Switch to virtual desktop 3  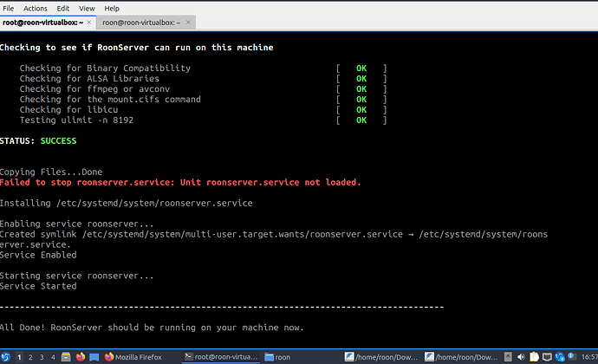click(42, 356)
